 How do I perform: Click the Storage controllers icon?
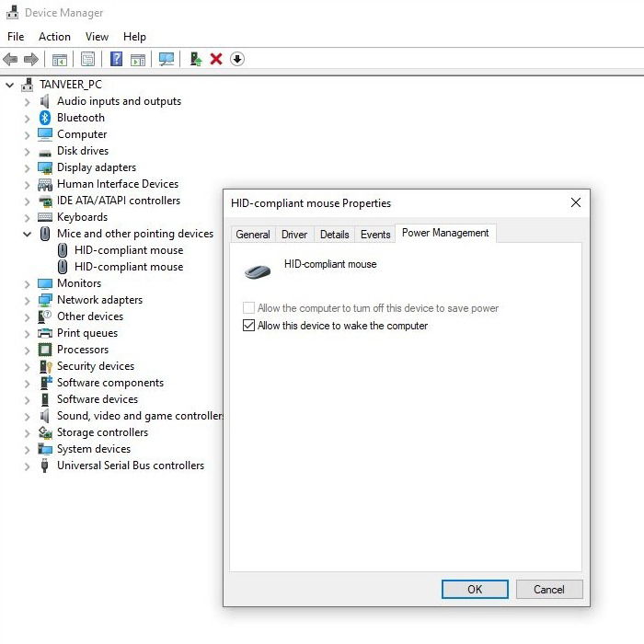click(45, 432)
